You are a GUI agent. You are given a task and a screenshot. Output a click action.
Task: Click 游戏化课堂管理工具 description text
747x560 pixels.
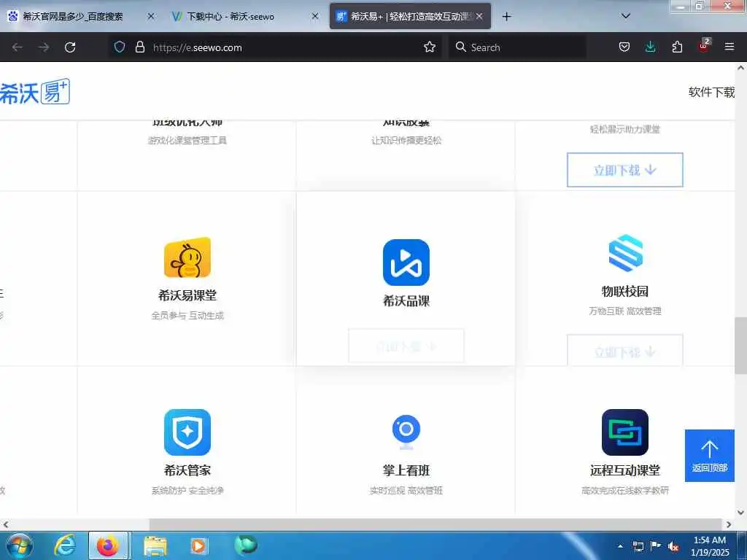point(187,141)
